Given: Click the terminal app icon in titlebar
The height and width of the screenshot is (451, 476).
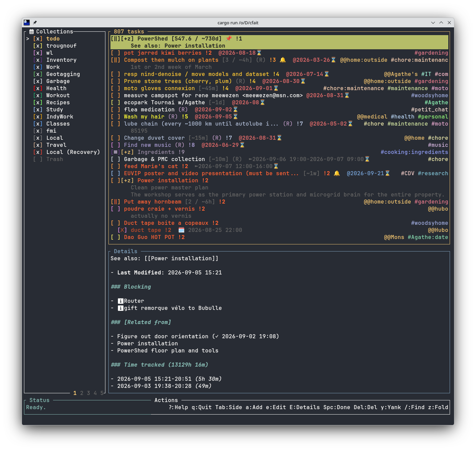Looking at the screenshot, I should click(27, 23).
